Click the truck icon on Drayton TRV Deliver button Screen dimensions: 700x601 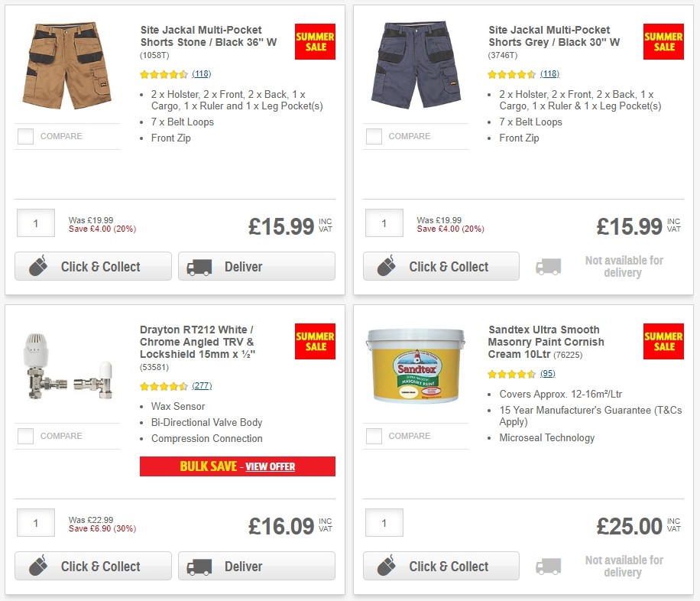199,566
